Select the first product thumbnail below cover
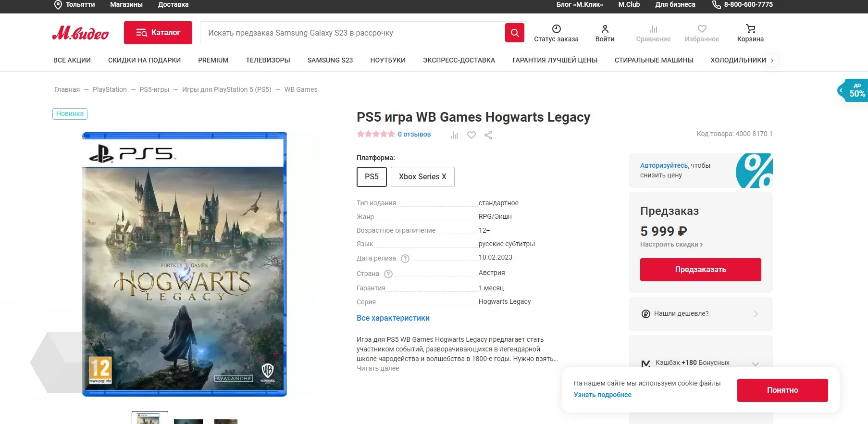Screen dimensions: 868x424 [x=150, y=418]
